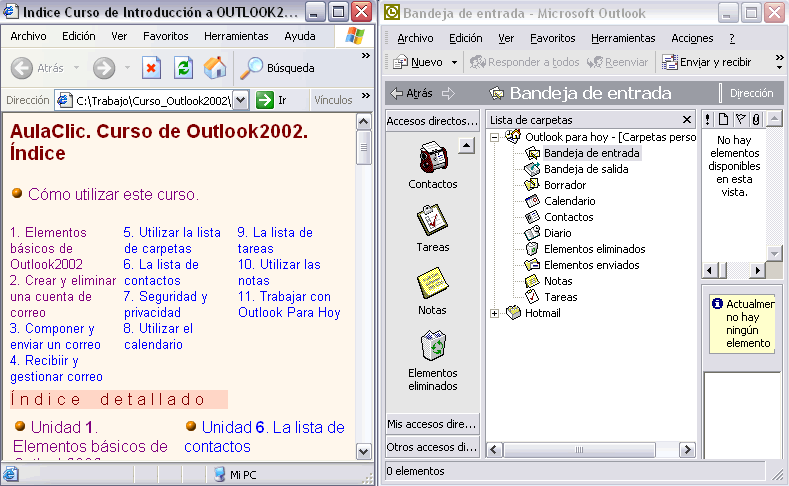Open link 7. Seguridad y privacidad
The image size is (789, 486).
(x=165, y=305)
